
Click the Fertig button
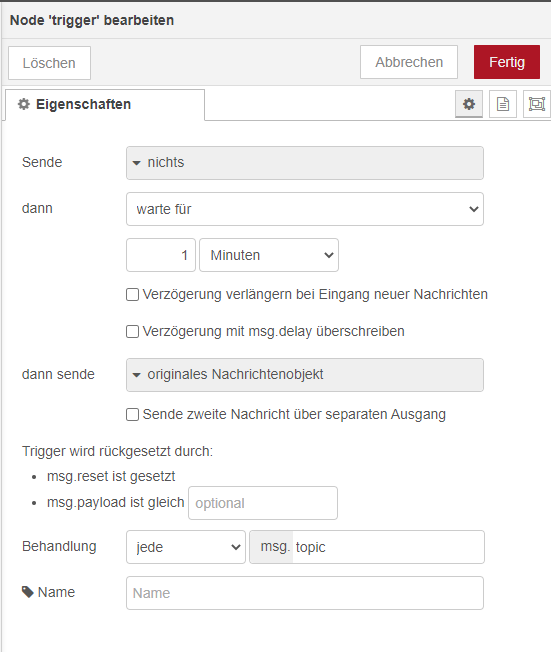pyautogui.click(x=507, y=62)
